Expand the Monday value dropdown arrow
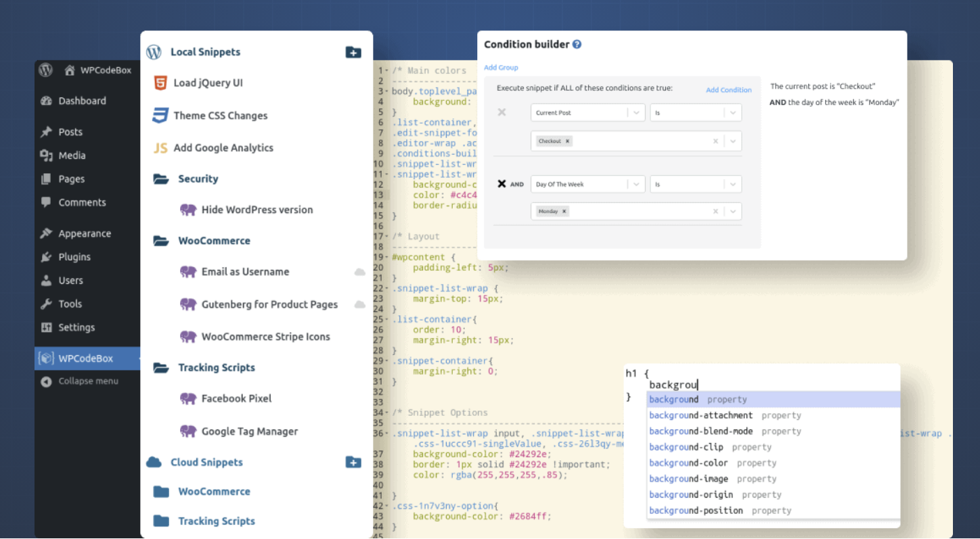This screenshot has height=539, width=980. coord(733,212)
